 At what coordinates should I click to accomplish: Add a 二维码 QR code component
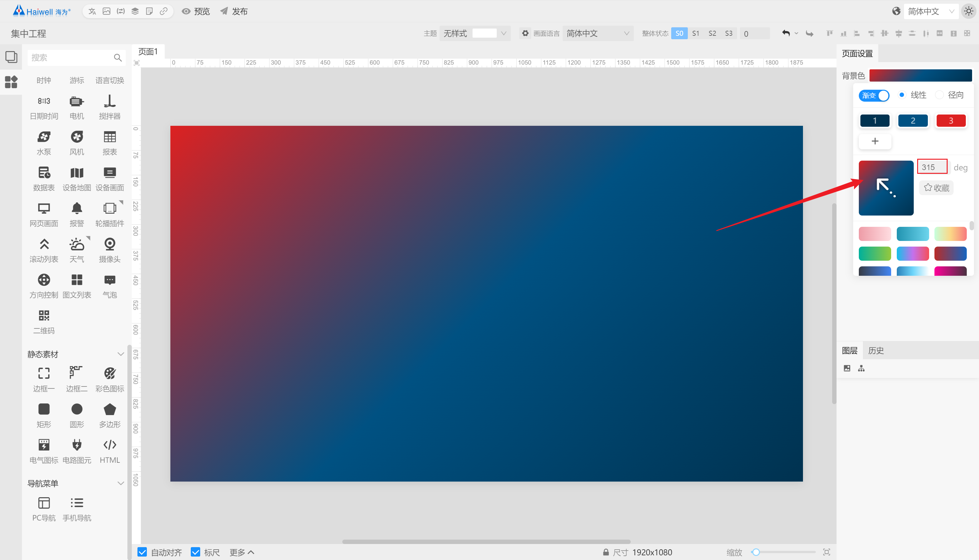[44, 322]
